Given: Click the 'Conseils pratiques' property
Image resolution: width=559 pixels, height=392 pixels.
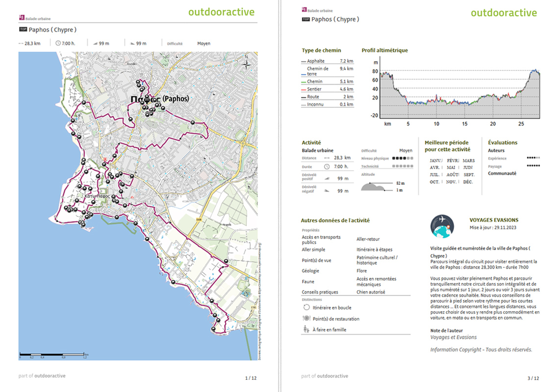Looking at the screenshot, I should pyautogui.click(x=320, y=292).
